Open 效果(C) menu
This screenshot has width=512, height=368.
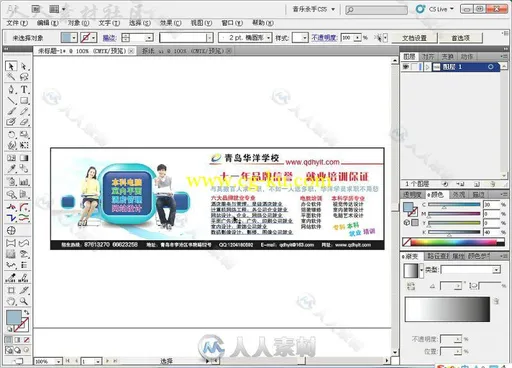pyautogui.click(x=170, y=23)
